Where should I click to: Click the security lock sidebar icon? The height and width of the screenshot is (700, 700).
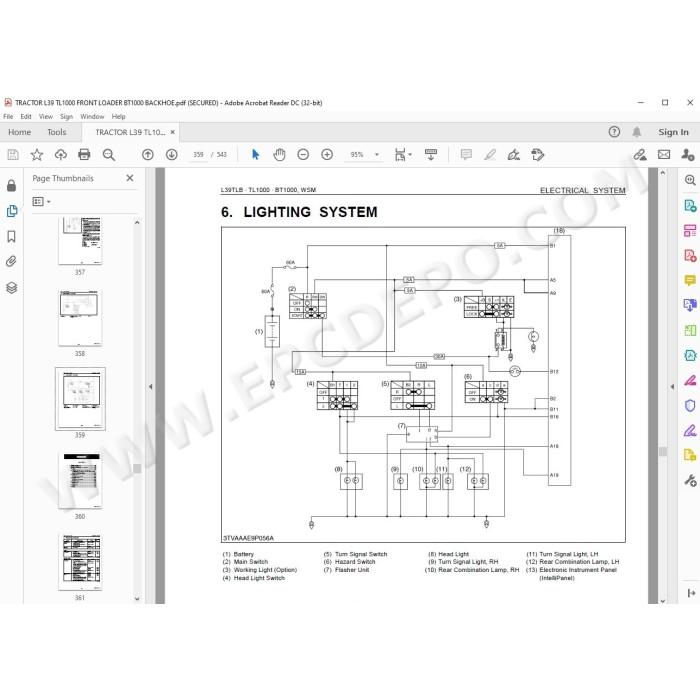(12, 185)
